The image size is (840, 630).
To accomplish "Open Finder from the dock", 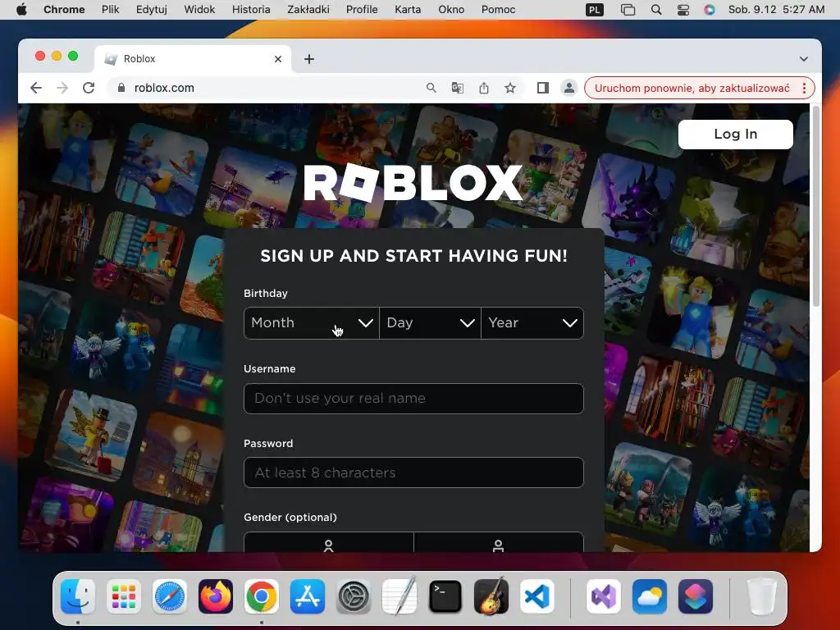I will [x=78, y=596].
